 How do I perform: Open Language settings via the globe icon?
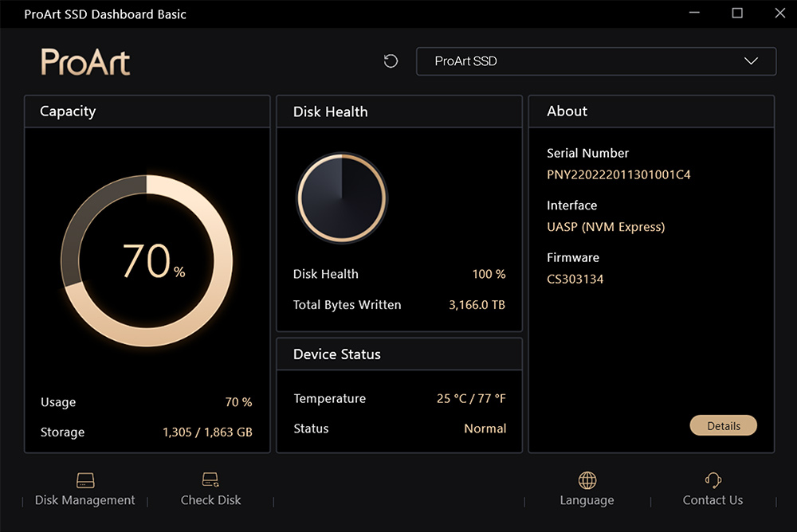(587, 479)
